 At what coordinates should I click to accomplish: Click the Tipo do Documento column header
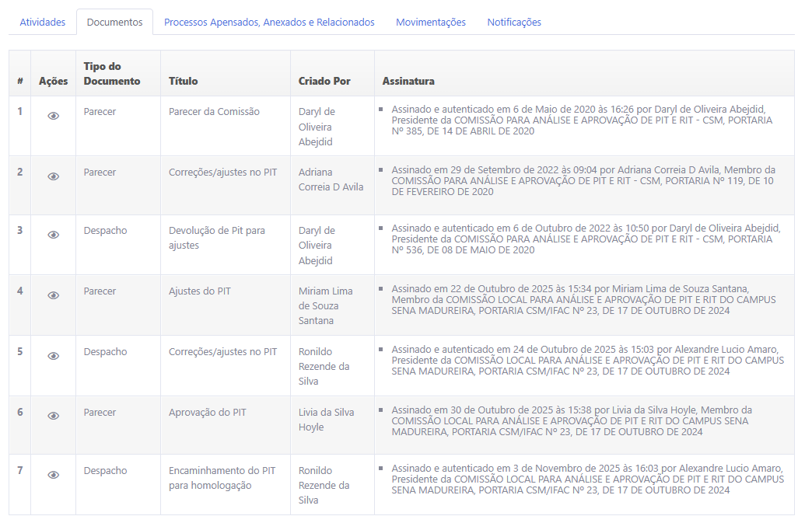pyautogui.click(x=112, y=74)
